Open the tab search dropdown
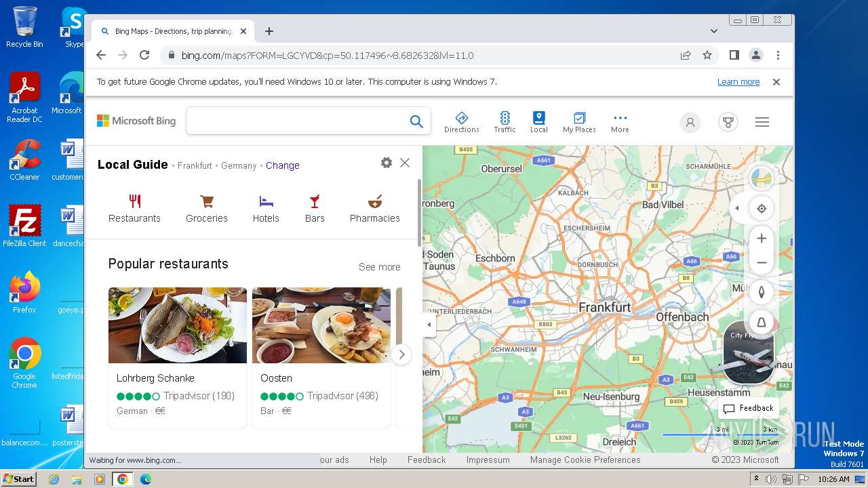This screenshot has height=488, width=868. 714,31
